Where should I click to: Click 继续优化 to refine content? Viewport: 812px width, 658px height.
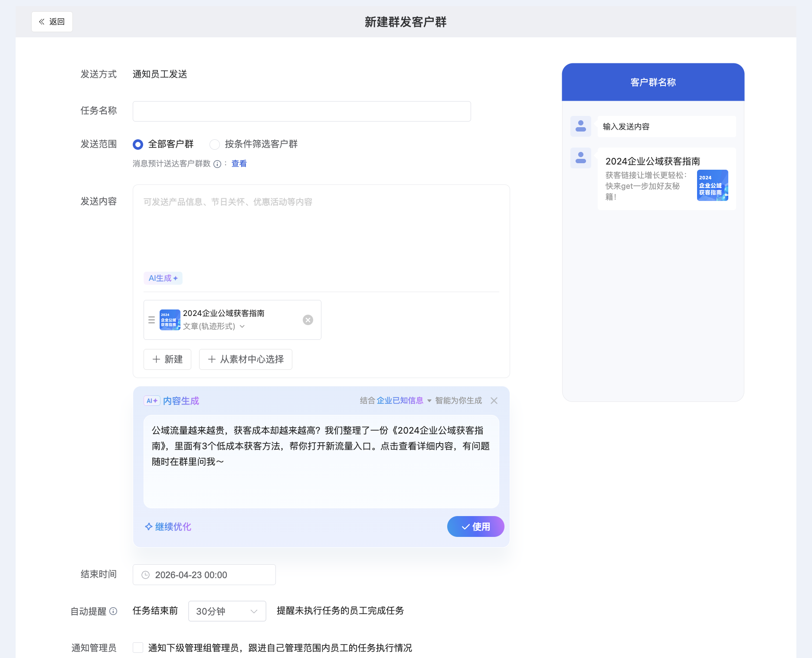(168, 526)
